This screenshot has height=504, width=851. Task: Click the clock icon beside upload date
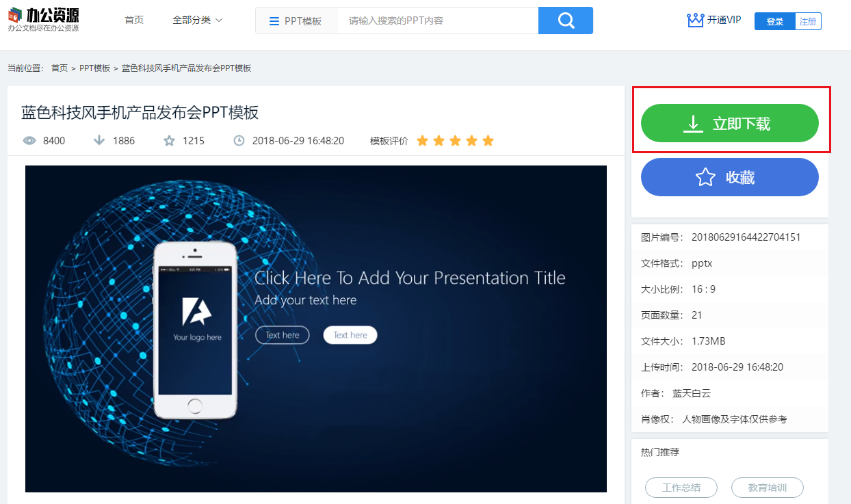coord(239,141)
